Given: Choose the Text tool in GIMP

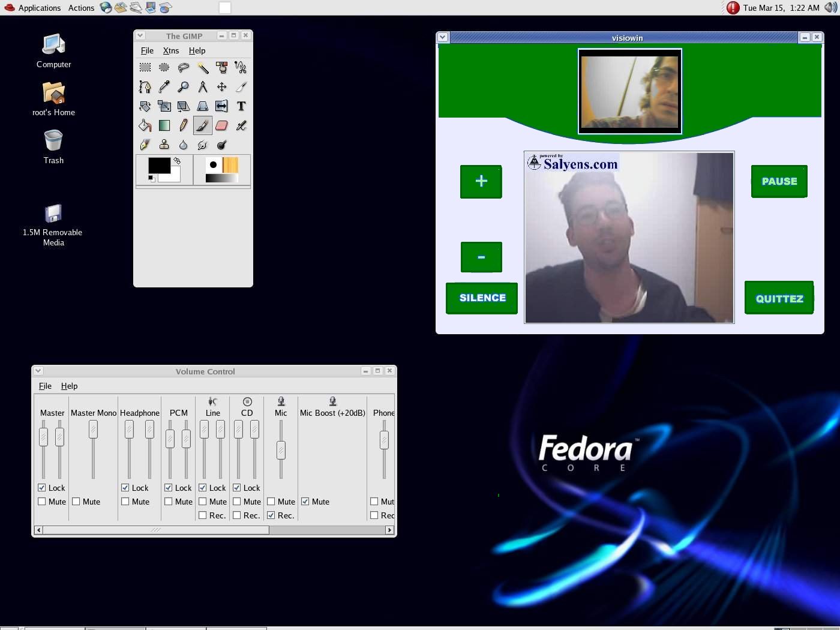Looking at the screenshot, I should pyautogui.click(x=241, y=106).
